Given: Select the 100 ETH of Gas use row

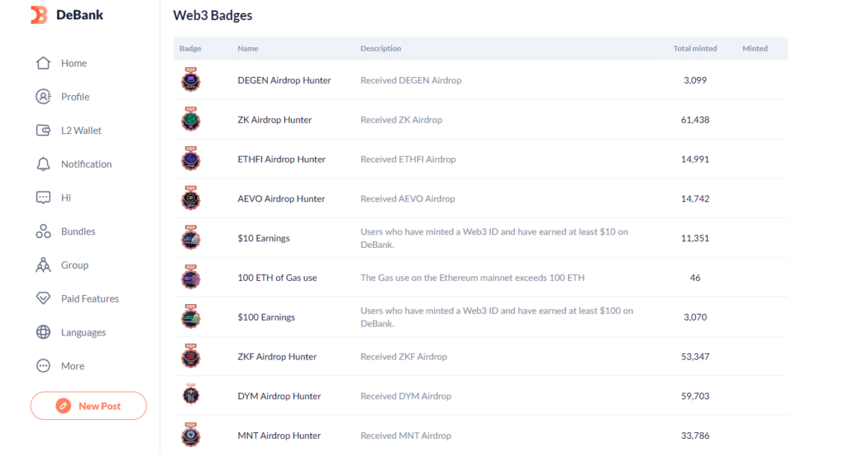Looking at the screenshot, I should (x=277, y=278).
